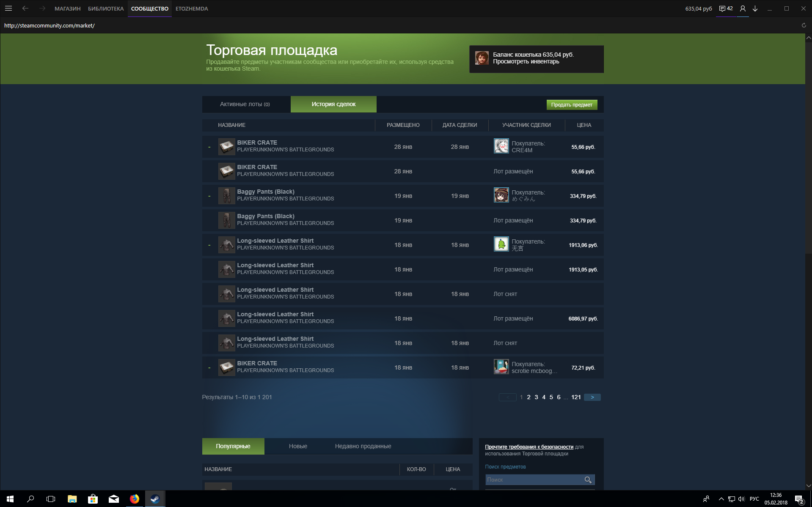
Task: Open Прочтите требования к безопасности link
Action: pyautogui.click(x=529, y=447)
